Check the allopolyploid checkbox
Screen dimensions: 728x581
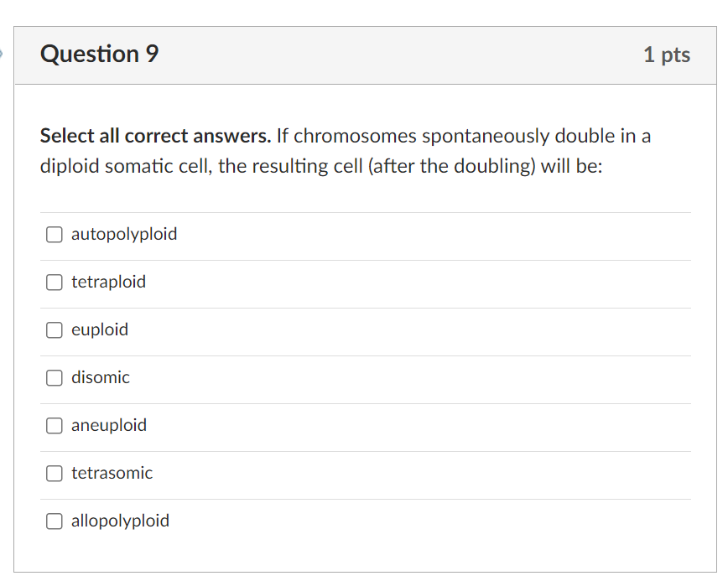(x=55, y=521)
